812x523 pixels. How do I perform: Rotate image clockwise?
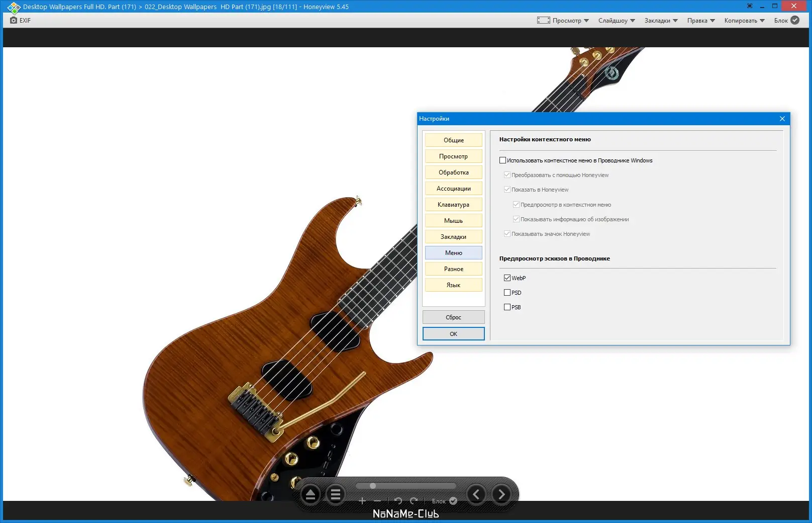[414, 501]
